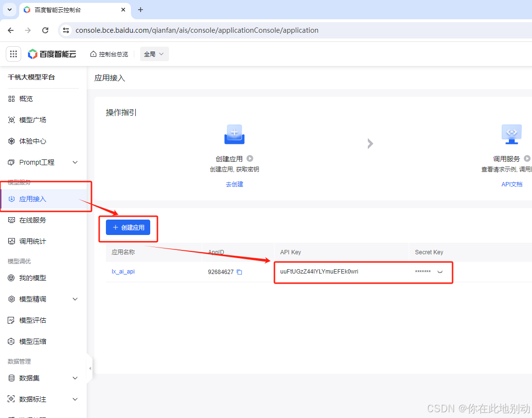Click the Baidu AI Cloud logo
Screen dimensions: 532x418
point(52,54)
